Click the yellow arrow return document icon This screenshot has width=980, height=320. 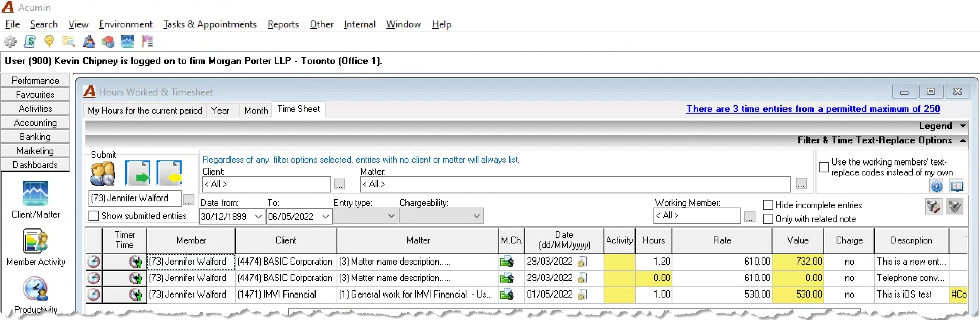(169, 173)
